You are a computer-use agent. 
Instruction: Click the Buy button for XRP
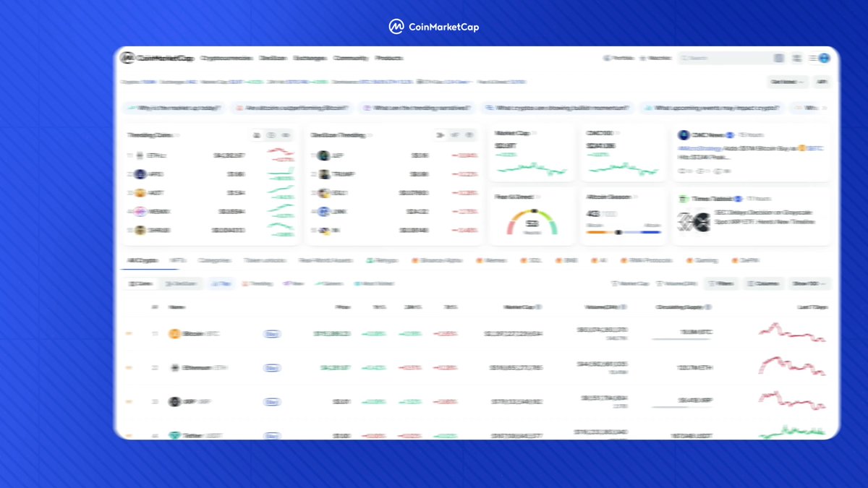coord(272,402)
